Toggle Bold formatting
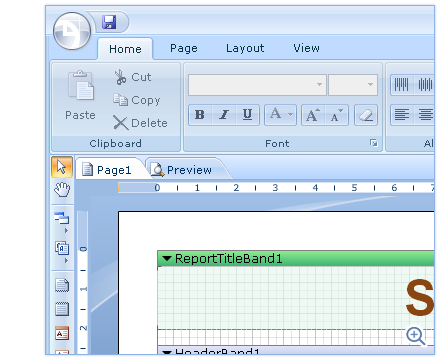Image resolution: width=440 pixels, height=360 pixels. [x=200, y=115]
